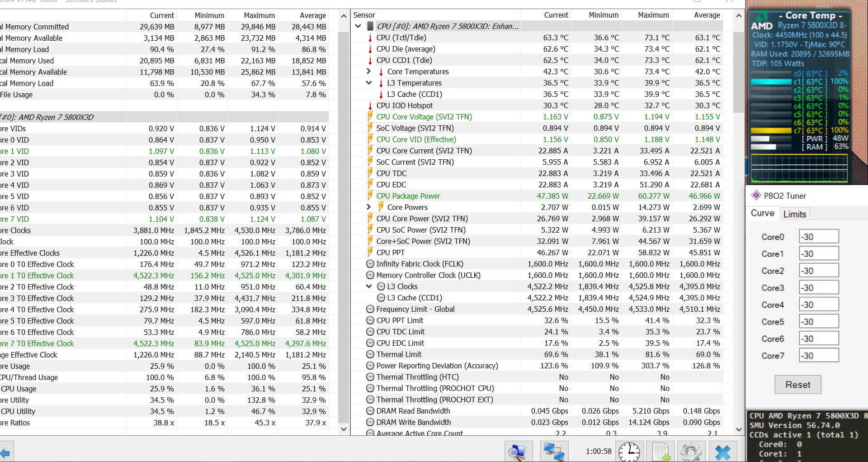Viewport: 868px width, 462px height.
Task: Select the Thermal Throttling (HTC) row
Action: (x=537, y=377)
